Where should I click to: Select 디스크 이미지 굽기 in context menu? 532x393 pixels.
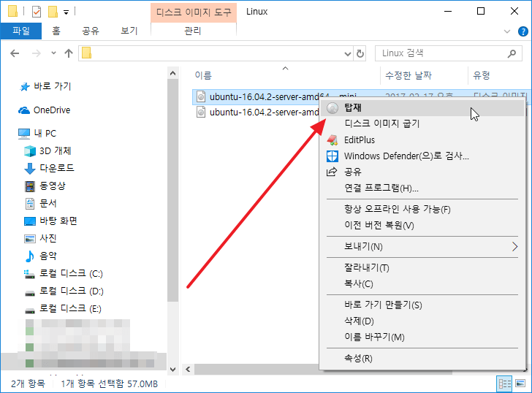point(422,123)
